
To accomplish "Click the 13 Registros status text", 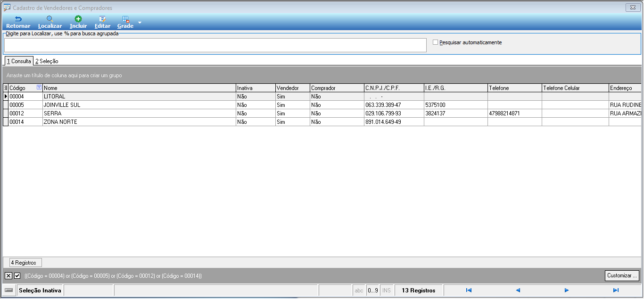I will pos(419,291).
